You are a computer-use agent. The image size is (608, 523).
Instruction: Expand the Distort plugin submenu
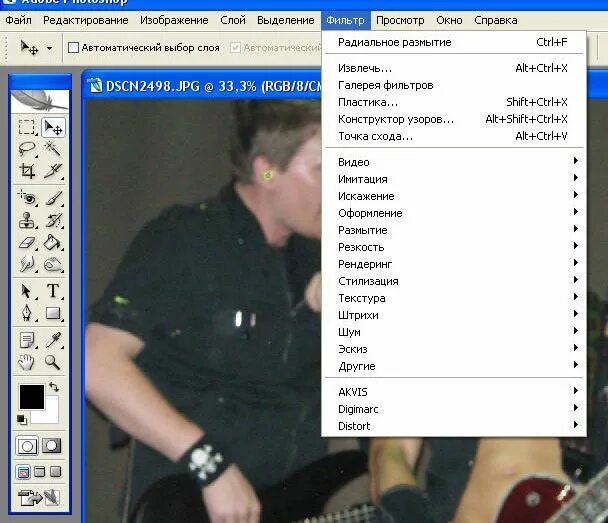(x=454, y=426)
